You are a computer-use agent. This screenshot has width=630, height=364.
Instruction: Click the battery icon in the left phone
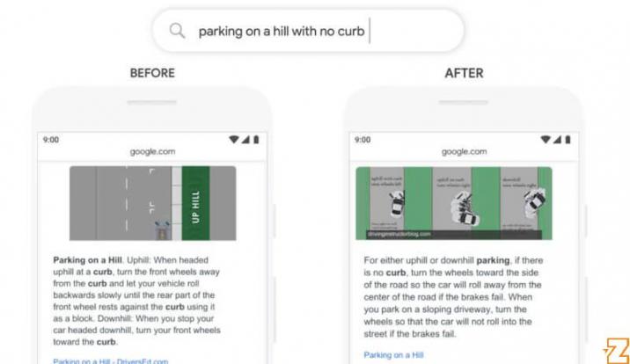[256, 139]
